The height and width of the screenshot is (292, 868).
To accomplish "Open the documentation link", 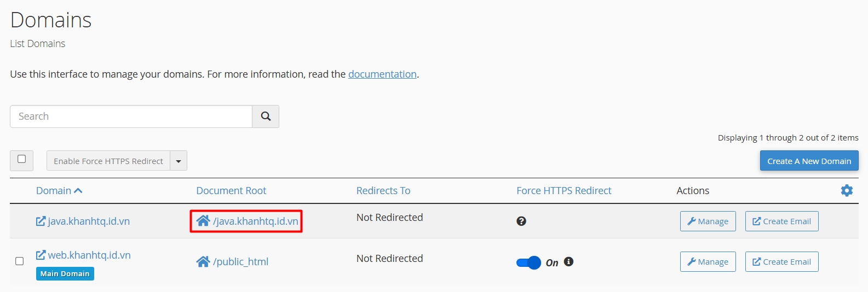I will [382, 74].
